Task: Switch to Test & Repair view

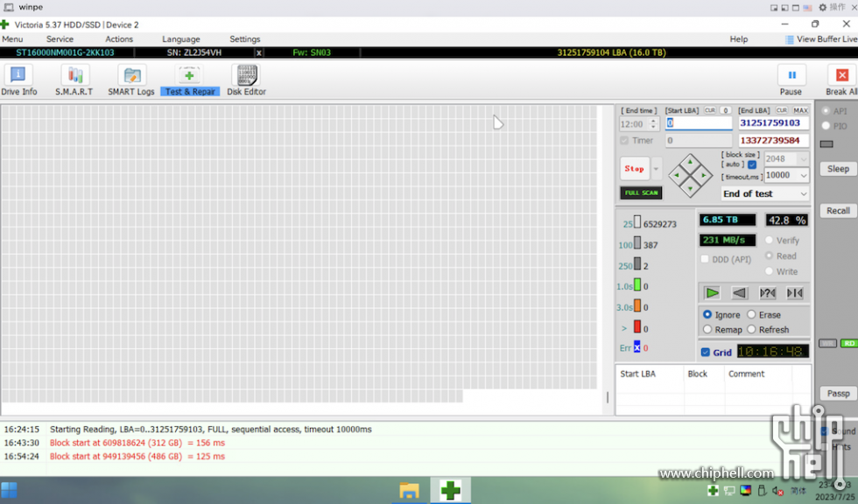Action: coord(190,80)
